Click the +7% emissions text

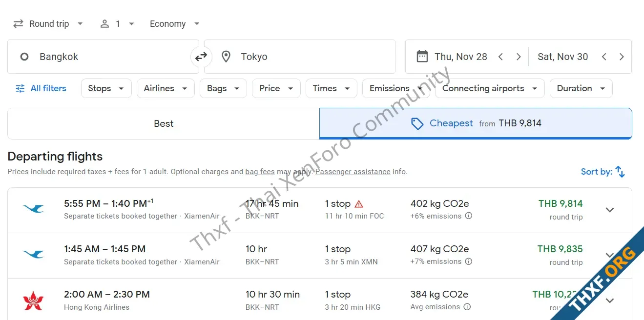pyautogui.click(x=436, y=261)
